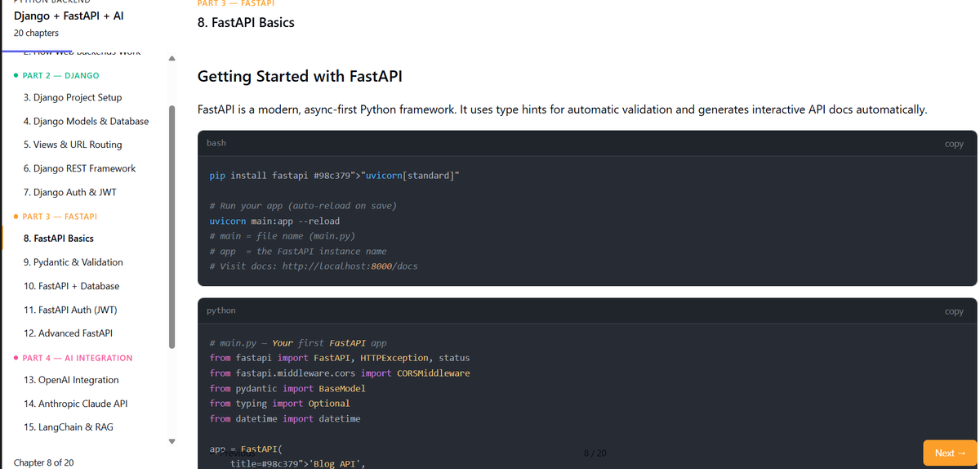
Task: Click the bash language label
Action: [216, 143]
